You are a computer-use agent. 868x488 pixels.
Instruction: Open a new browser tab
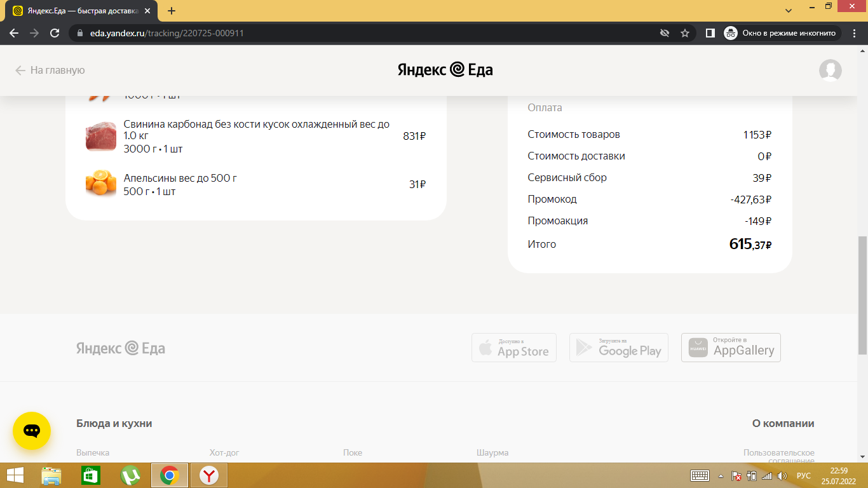(172, 11)
